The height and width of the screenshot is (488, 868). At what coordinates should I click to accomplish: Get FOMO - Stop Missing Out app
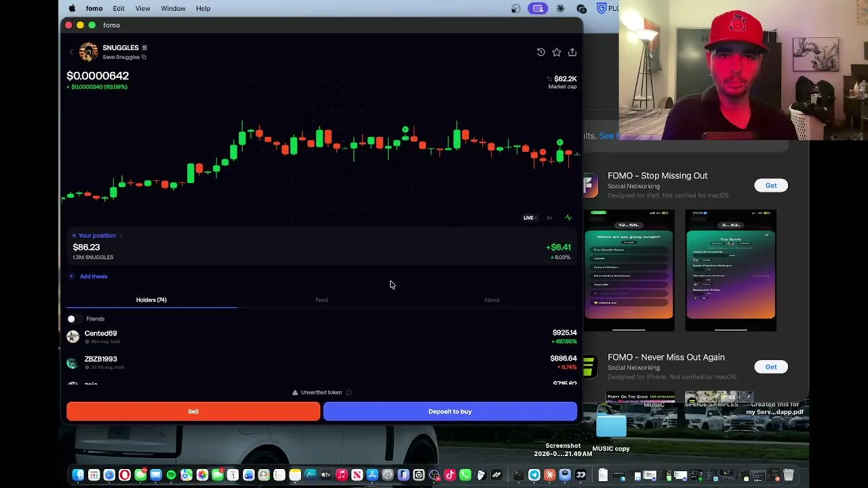click(771, 185)
